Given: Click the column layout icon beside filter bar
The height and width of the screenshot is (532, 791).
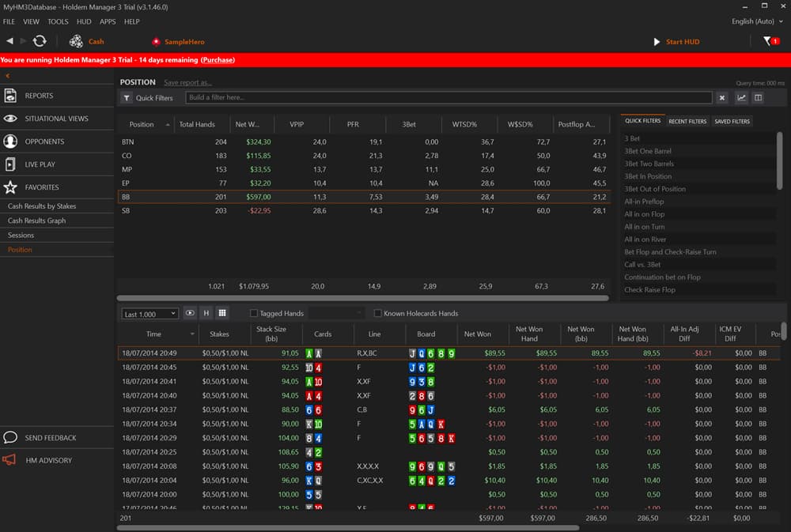Looking at the screenshot, I should (x=758, y=98).
